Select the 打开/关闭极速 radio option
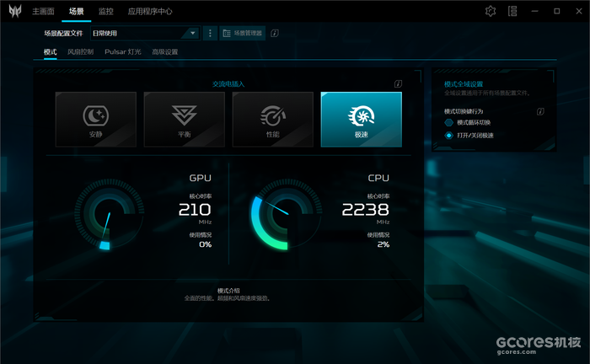The height and width of the screenshot is (364, 590). click(x=449, y=135)
